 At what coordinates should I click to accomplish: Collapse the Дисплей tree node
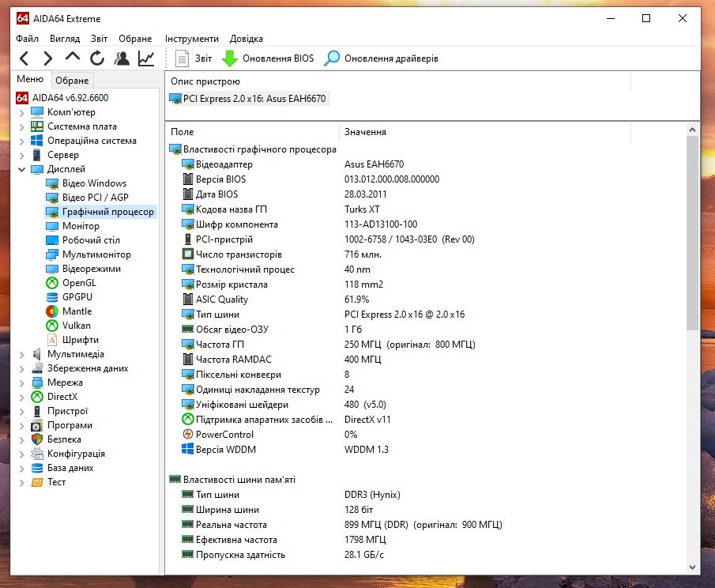[x=22, y=170]
